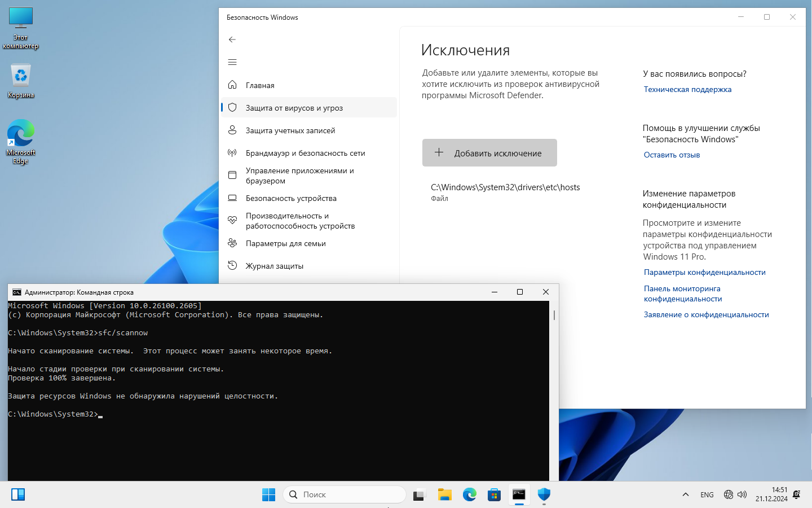Image resolution: width=812 pixels, height=508 pixels.
Task: Click the heart icon for device performance
Action: pyautogui.click(x=232, y=220)
